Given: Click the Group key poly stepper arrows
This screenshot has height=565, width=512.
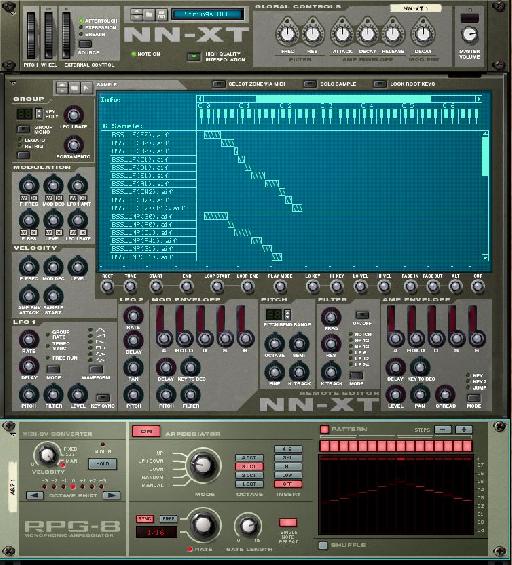Looking at the screenshot, I should 39,114.
